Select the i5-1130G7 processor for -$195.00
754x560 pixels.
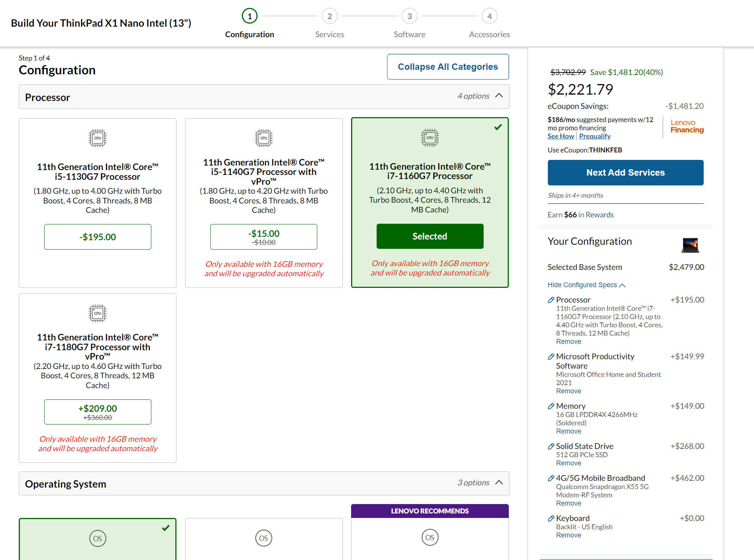98,237
